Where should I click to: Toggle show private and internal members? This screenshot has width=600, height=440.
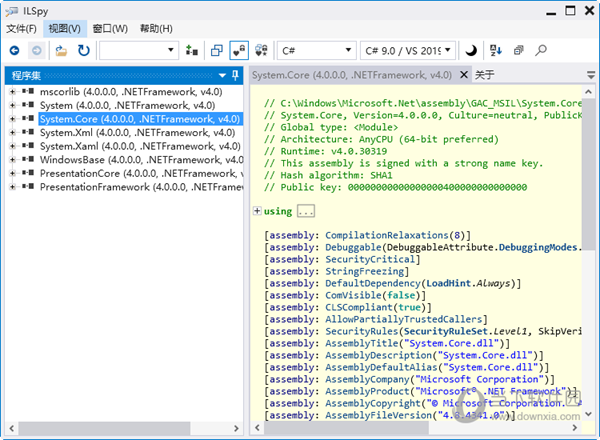coord(239,51)
